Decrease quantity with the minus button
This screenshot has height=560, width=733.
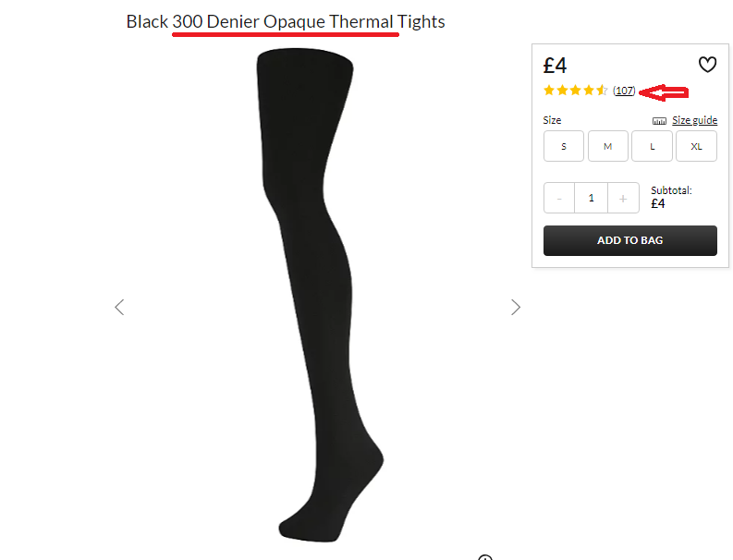(559, 198)
